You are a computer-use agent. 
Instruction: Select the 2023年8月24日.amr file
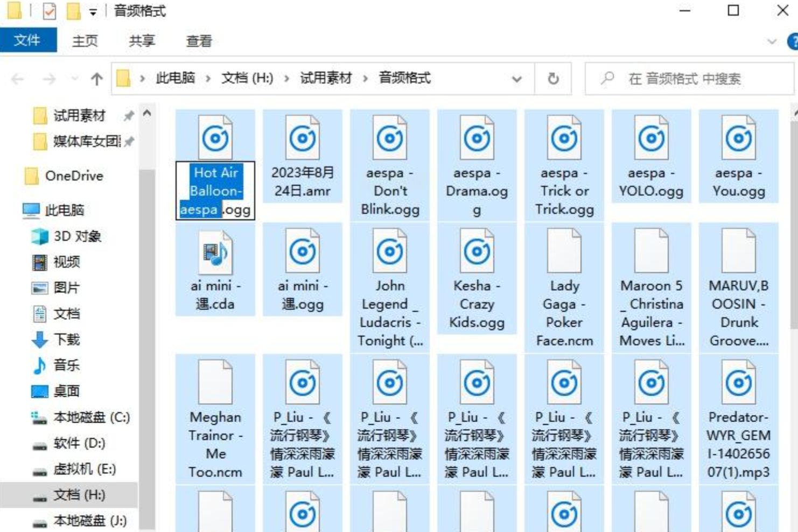pyautogui.click(x=303, y=156)
